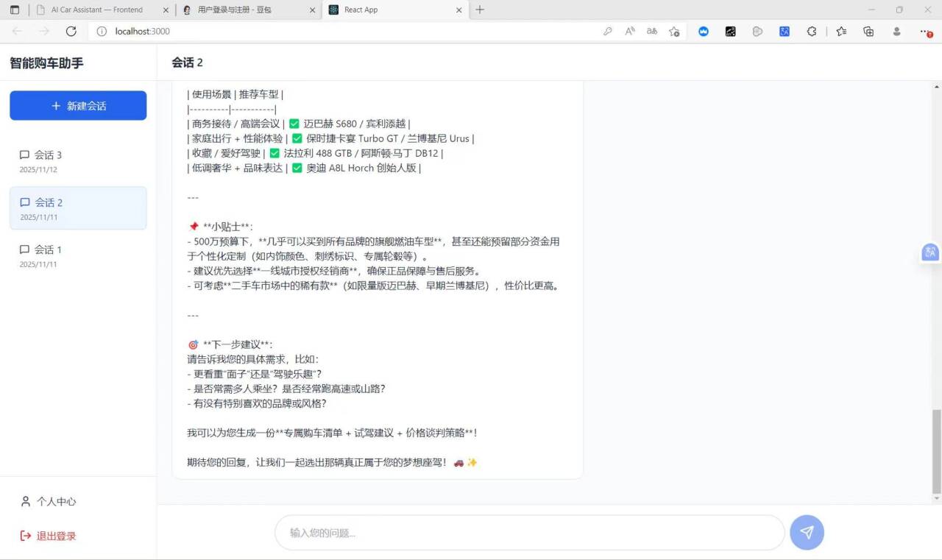This screenshot has height=560, width=942.
Task: Click chat bubble icon beside 会话 3
Action: (24, 155)
